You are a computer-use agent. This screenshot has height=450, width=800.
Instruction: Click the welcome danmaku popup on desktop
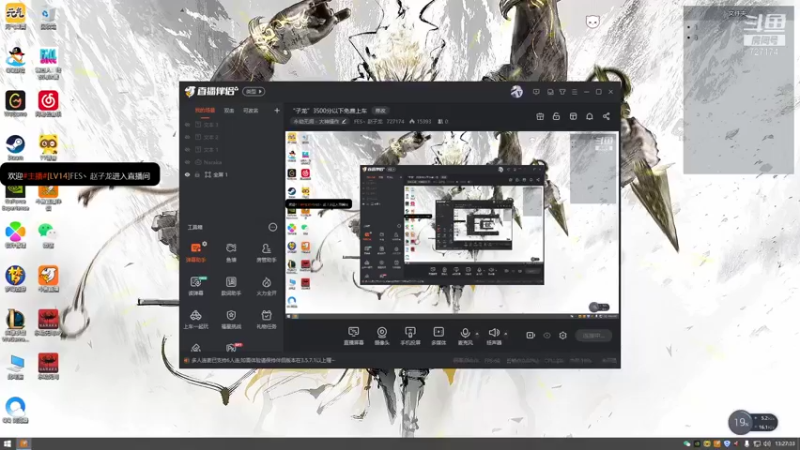point(80,176)
